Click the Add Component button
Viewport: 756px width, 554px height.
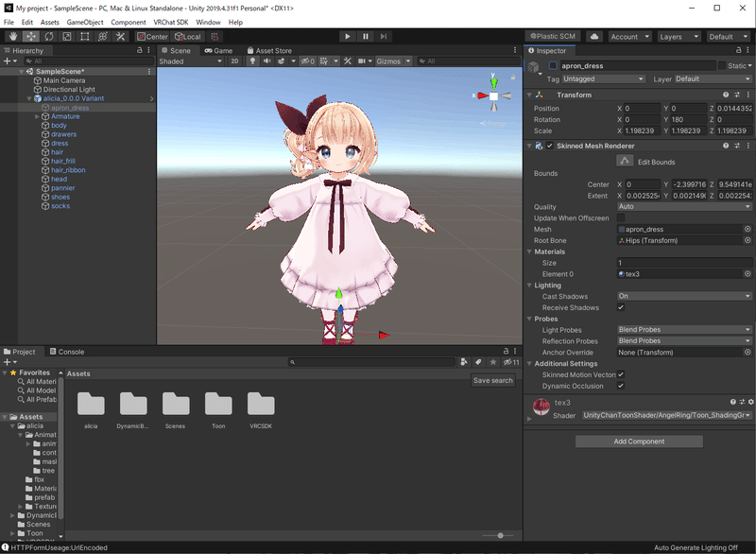click(639, 441)
